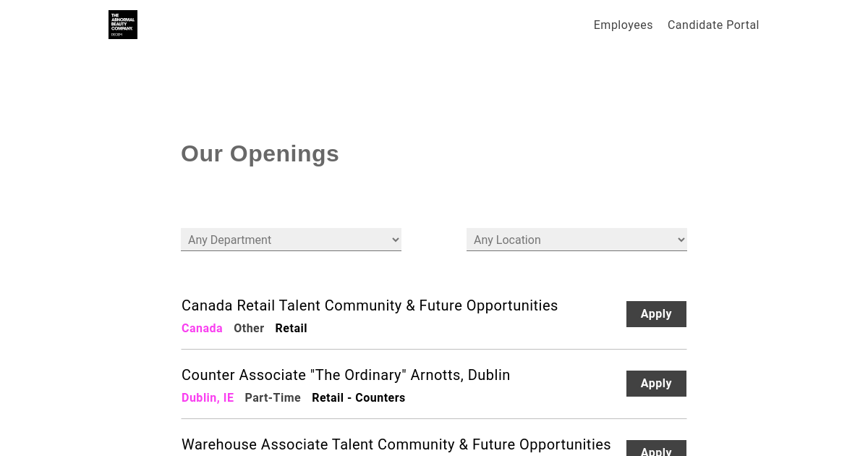
Task: Apply to the Warehouse Associate Talent Community job
Action: click(656, 449)
